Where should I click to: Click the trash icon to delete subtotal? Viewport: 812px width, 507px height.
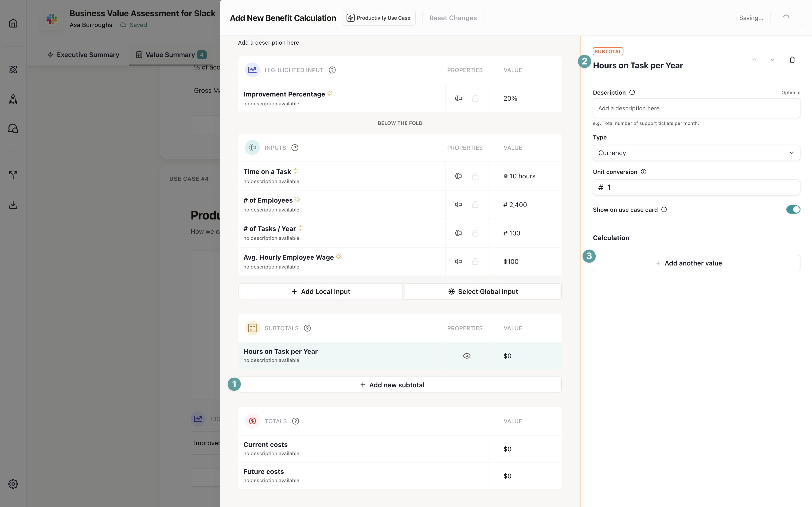pyautogui.click(x=792, y=60)
